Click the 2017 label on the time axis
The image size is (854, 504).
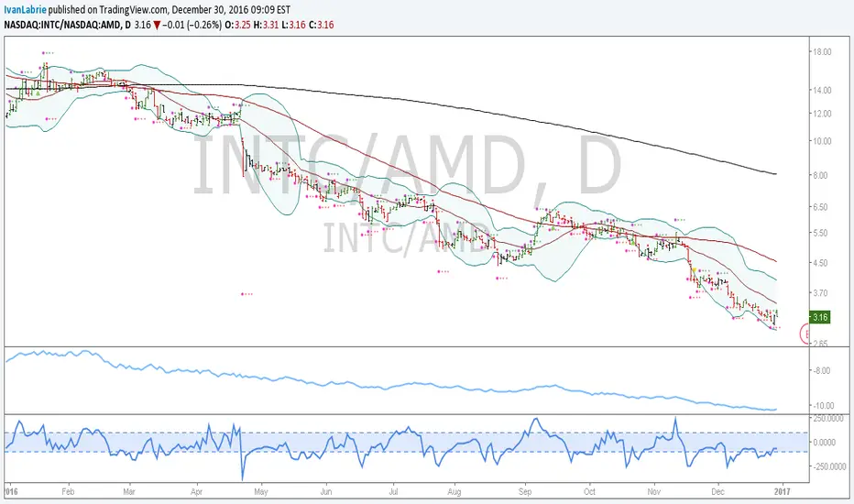(x=781, y=491)
